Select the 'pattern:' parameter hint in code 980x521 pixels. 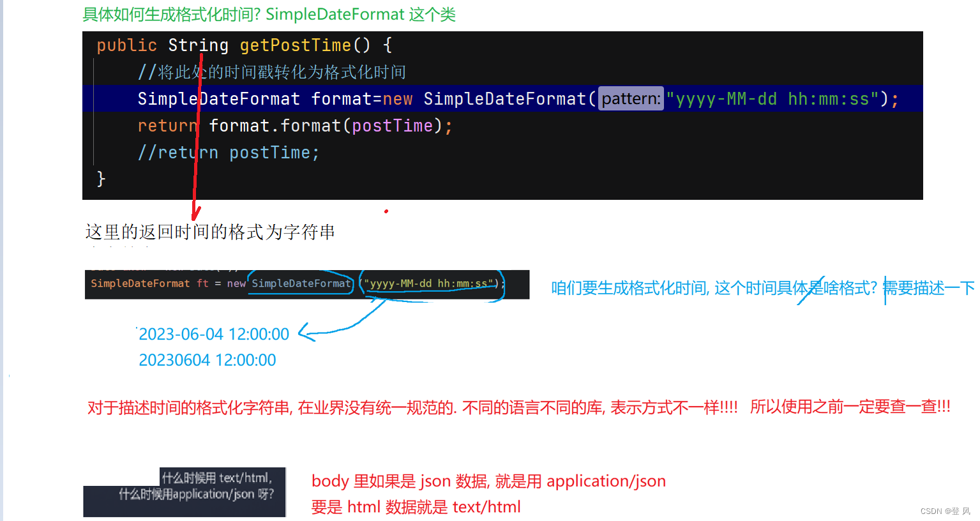[631, 99]
